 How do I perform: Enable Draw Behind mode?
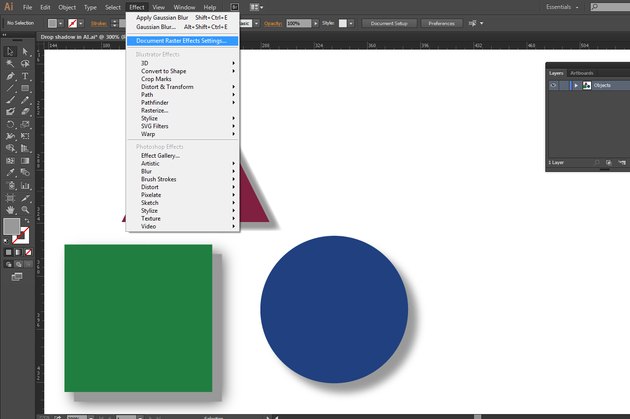(x=18, y=264)
